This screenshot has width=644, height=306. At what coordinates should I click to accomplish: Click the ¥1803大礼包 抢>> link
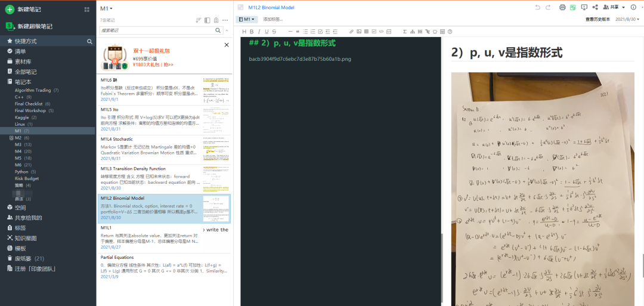153,64
